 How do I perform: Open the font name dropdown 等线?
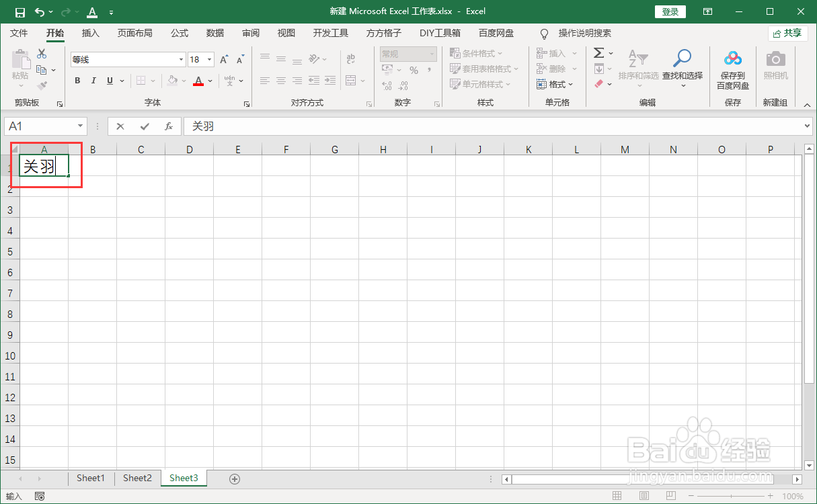click(x=181, y=60)
